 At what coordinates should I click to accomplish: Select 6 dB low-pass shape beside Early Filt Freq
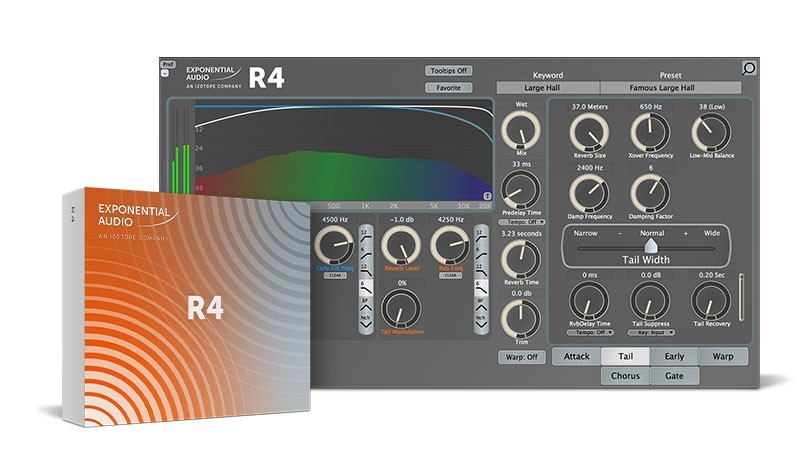pyautogui.click(x=366, y=286)
